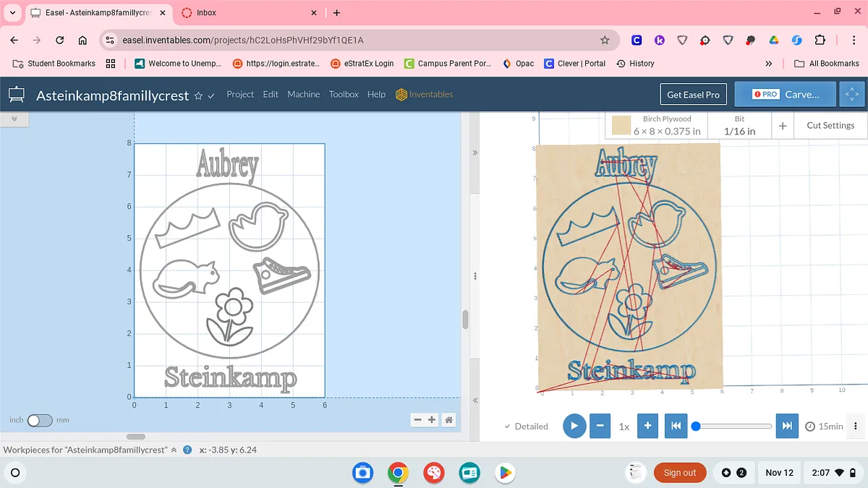Click the Easel logo icon

[16, 95]
